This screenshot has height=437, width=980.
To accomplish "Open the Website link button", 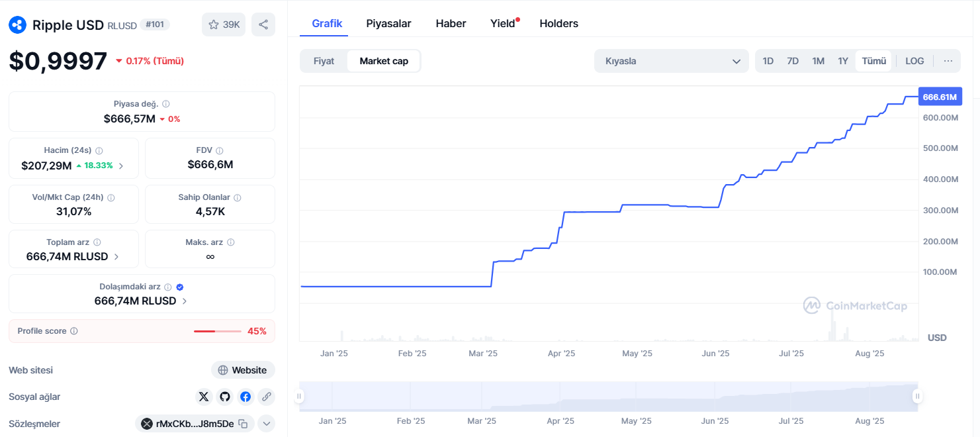I will pyautogui.click(x=243, y=370).
